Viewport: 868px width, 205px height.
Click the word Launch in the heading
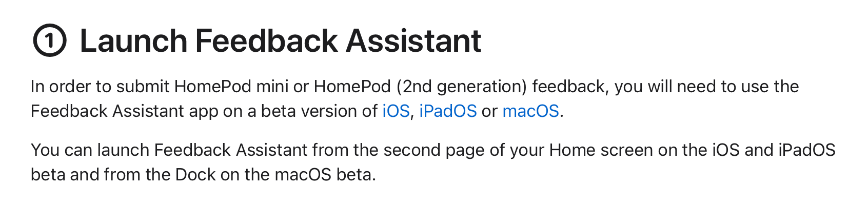click(x=133, y=41)
